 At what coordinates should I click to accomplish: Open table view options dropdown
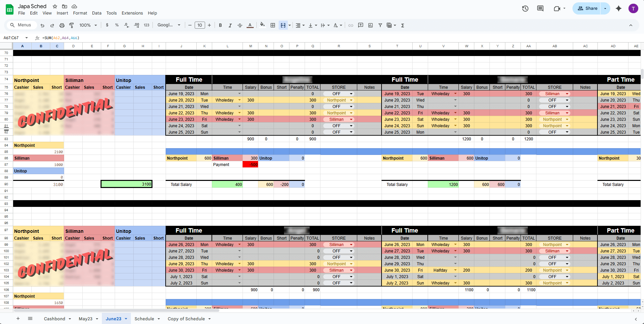click(x=391, y=25)
